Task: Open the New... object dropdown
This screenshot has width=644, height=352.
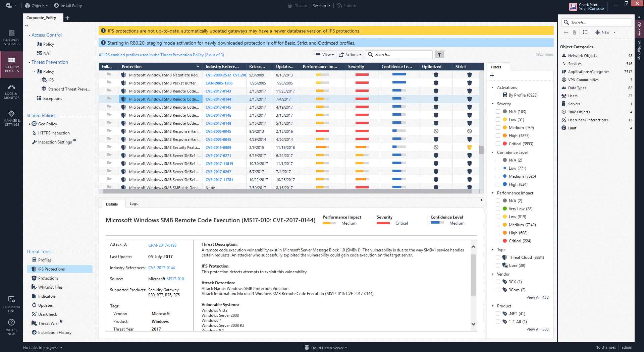Action: click(x=605, y=32)
